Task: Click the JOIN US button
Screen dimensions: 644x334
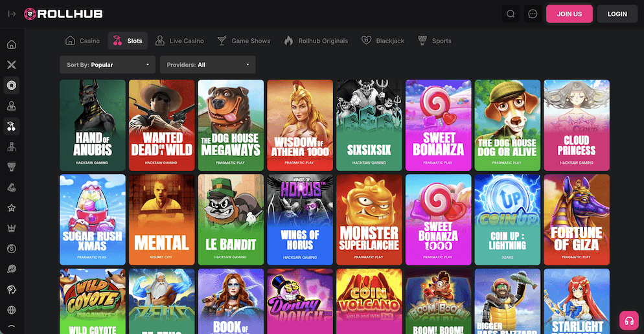Action: click(569, 14)
